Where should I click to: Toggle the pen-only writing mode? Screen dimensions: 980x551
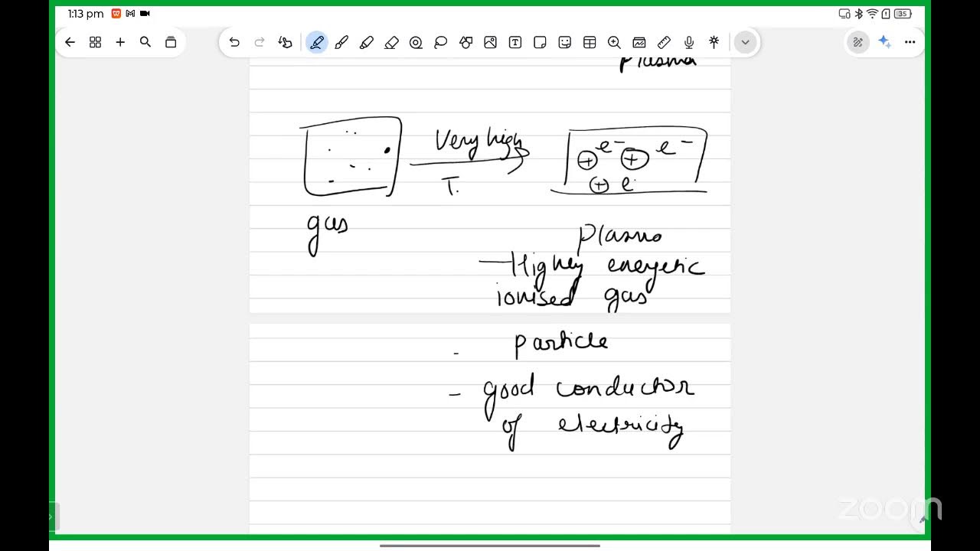pos(858,43)
